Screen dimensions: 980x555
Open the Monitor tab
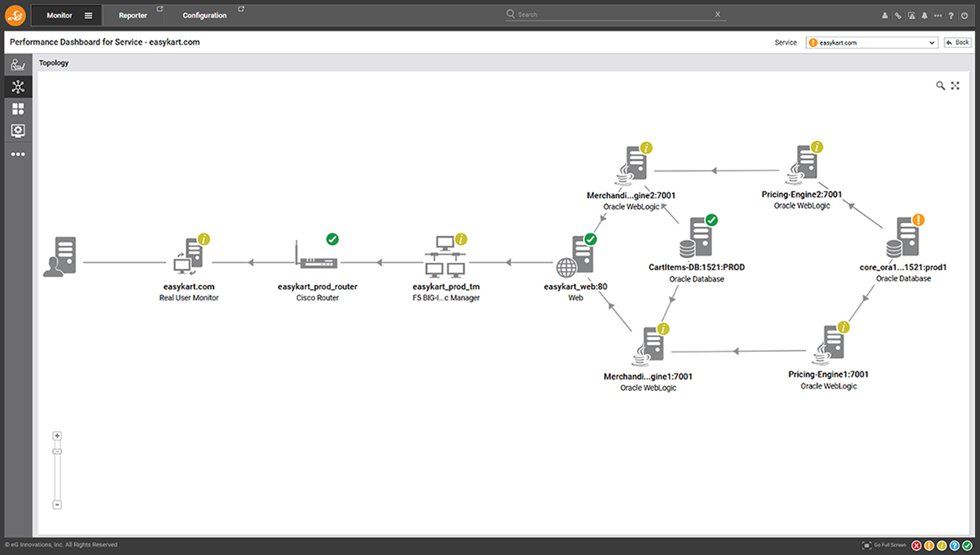coord(60,16)
